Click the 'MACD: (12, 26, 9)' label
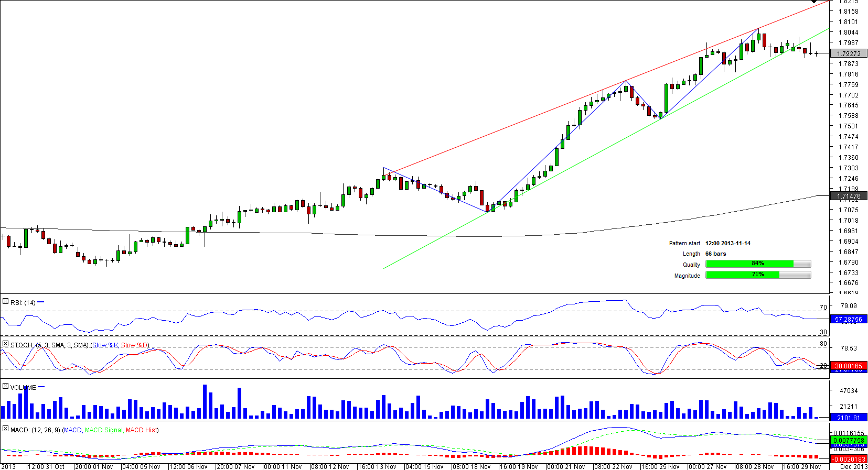Viewport: 868px width, 470px height. tap(35, 430)
